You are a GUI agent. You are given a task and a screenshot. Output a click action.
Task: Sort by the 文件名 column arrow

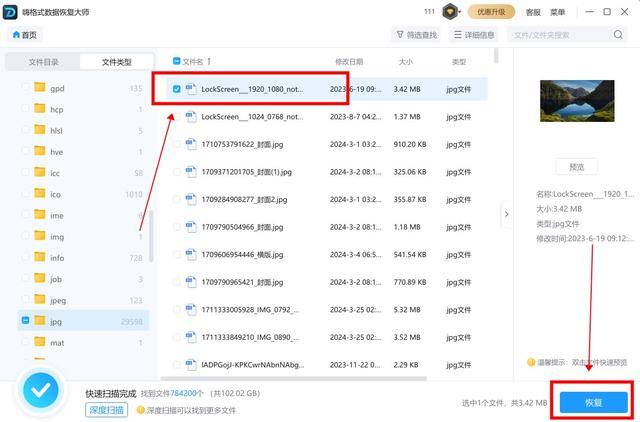coord(209,61)
